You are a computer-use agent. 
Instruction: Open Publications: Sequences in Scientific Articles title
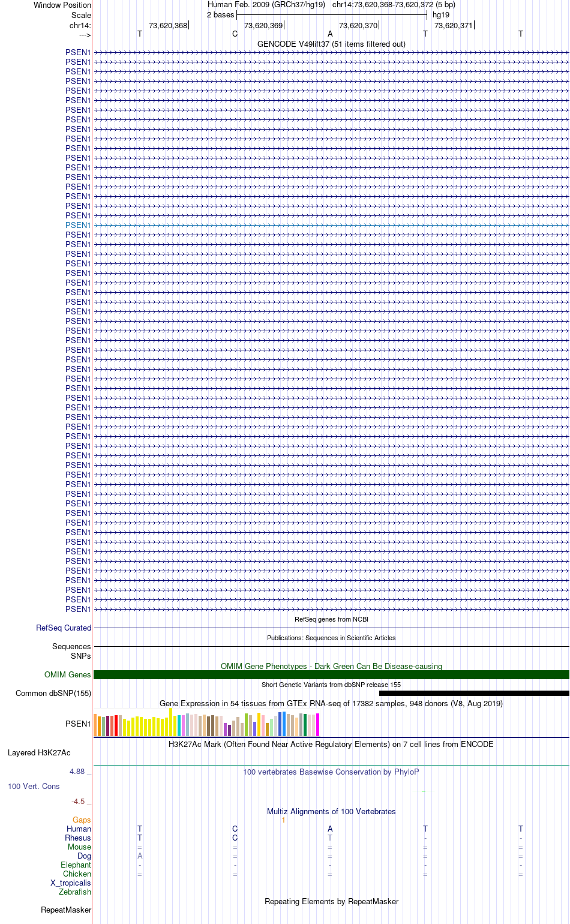(x=331, y=638)
